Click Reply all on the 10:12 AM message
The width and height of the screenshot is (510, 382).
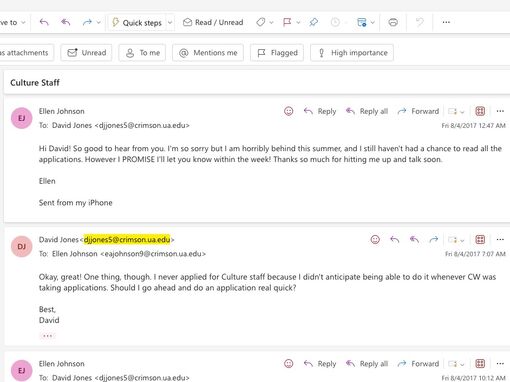pyautogui.click(x=367, y=363)
